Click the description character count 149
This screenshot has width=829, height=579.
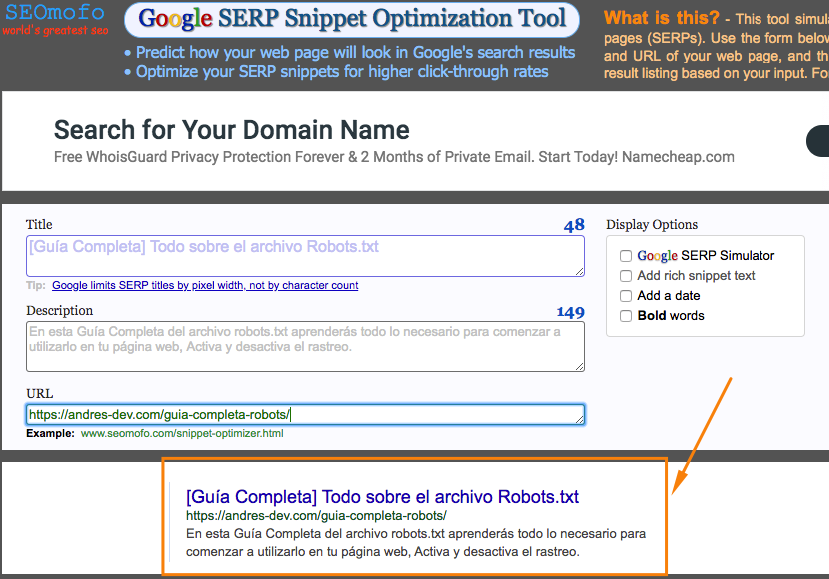(570, 313)
